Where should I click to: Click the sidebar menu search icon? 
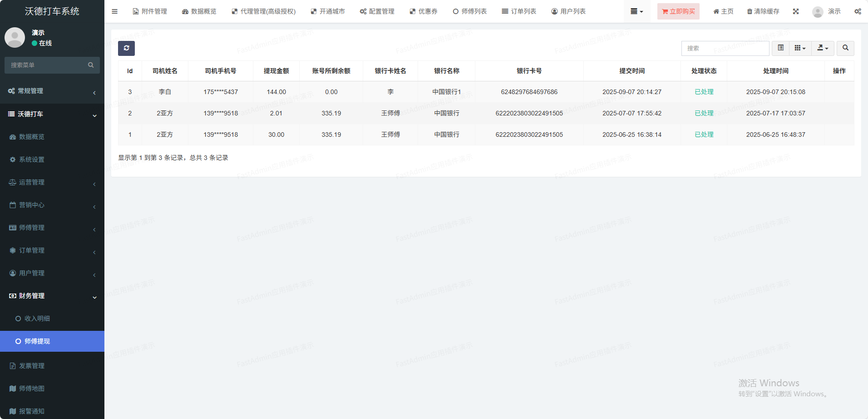91,65
